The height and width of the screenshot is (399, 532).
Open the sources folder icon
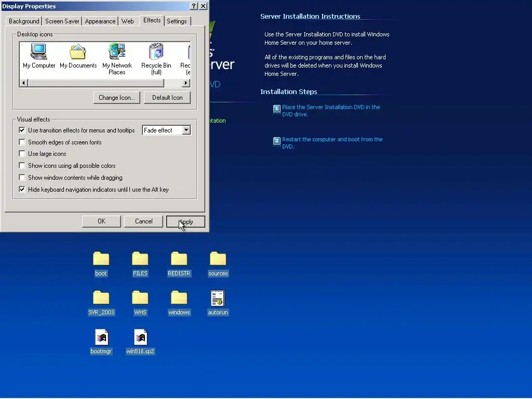218,264
